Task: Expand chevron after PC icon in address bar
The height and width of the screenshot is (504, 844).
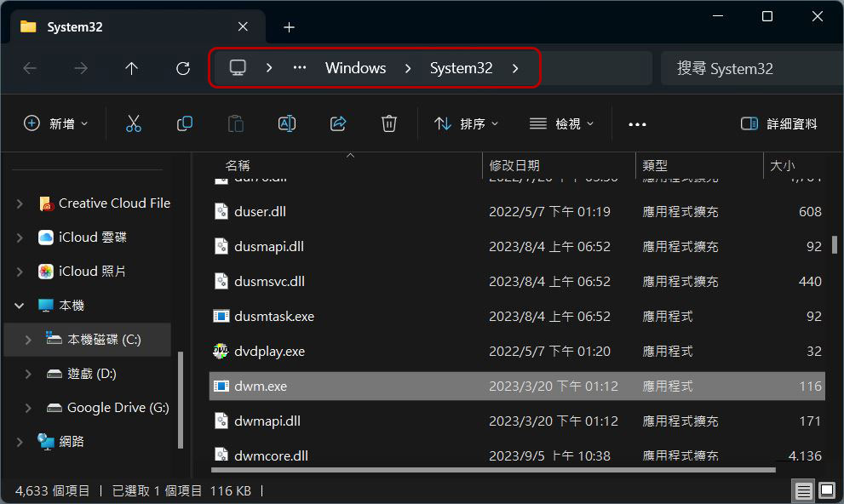Action: (268, 68)
